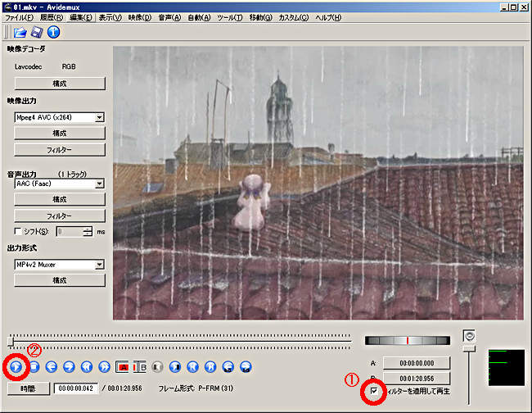
Task: Open the 編集(E) menu
Action: click(x=81, y=17)
